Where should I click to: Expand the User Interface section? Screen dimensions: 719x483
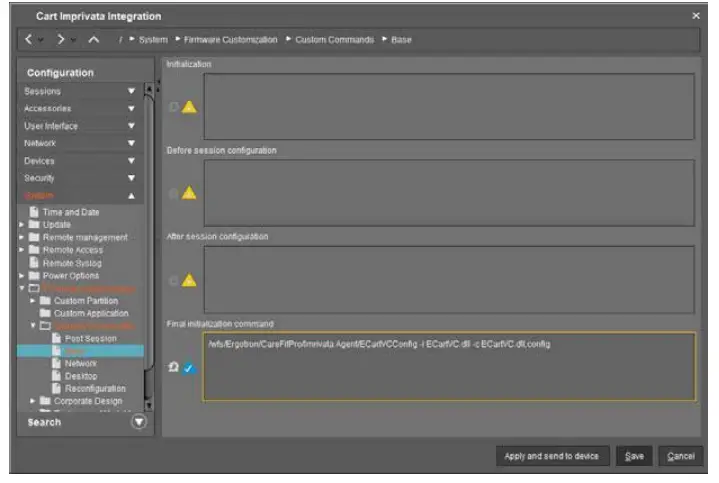pos(81,126)
